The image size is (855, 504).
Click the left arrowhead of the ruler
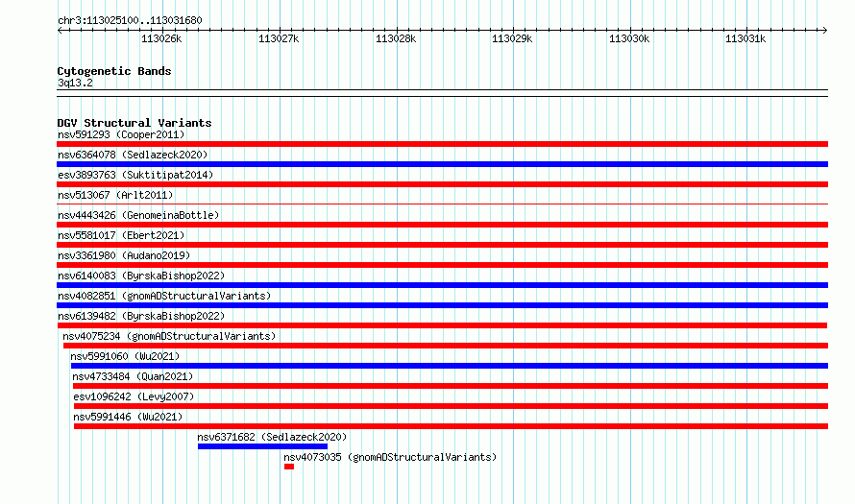[60, 31]
